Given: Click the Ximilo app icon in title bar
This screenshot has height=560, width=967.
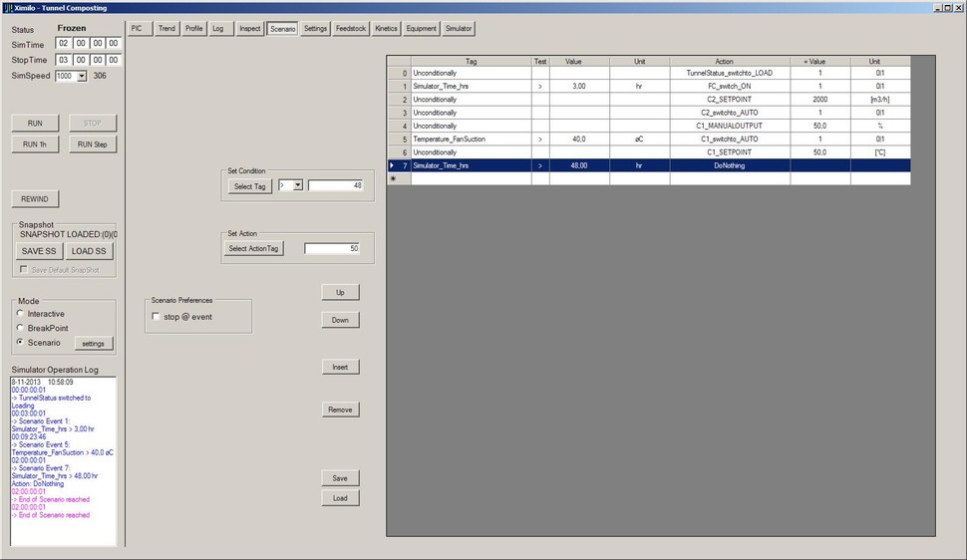Looking at the screenshot, I should 8,7.
